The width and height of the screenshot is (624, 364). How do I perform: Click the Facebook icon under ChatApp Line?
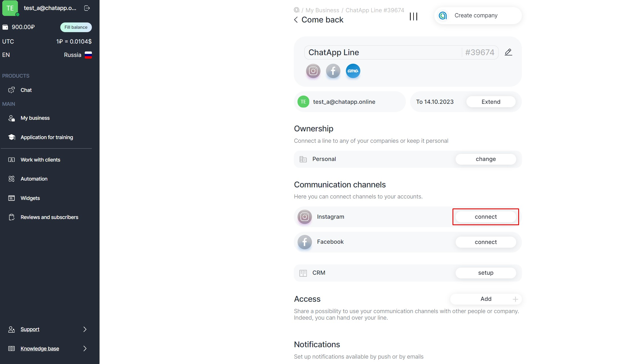pos(333,71)
